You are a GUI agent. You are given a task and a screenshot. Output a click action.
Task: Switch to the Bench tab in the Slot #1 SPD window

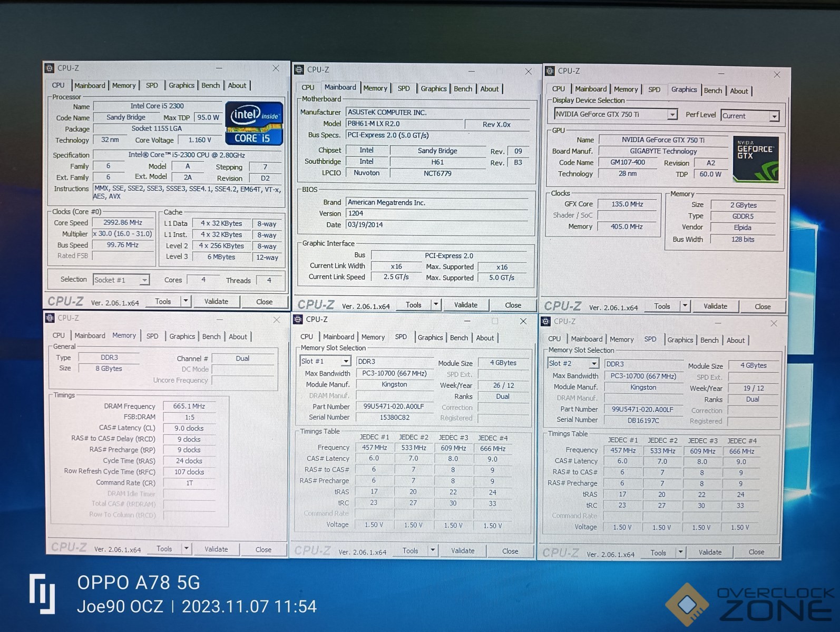(459, 338)
